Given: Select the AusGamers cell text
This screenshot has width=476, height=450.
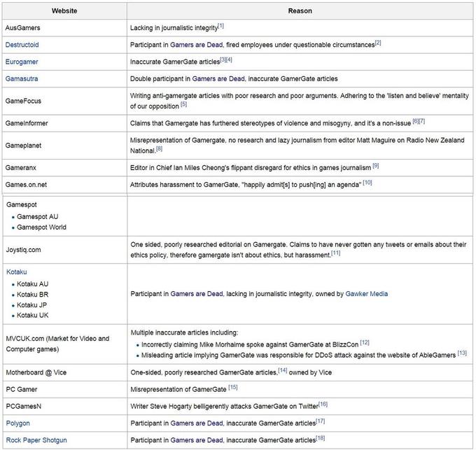Looking at the screenshot, I should (x=23, y=27).
